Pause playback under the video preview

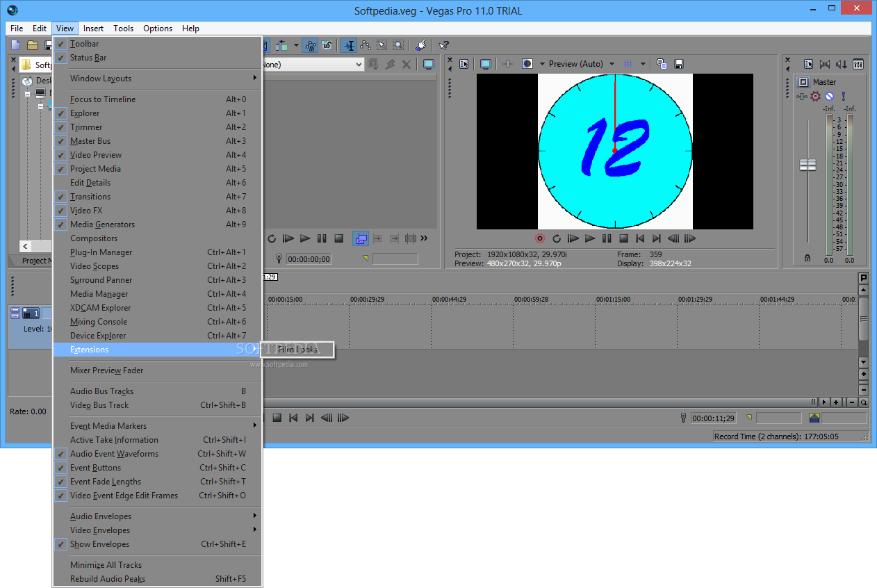click(606, 238)
